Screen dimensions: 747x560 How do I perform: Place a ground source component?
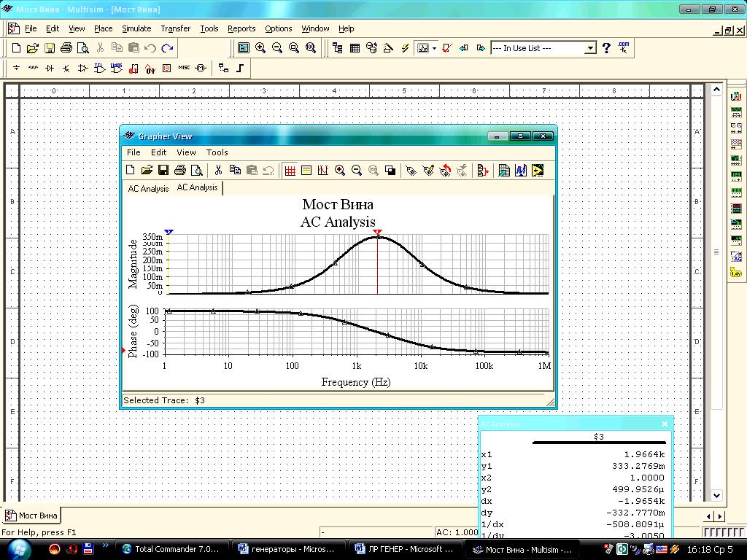coord(16,68)
